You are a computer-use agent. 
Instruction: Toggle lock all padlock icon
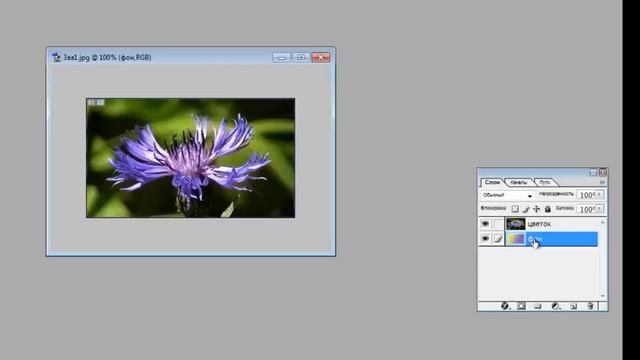548,209
